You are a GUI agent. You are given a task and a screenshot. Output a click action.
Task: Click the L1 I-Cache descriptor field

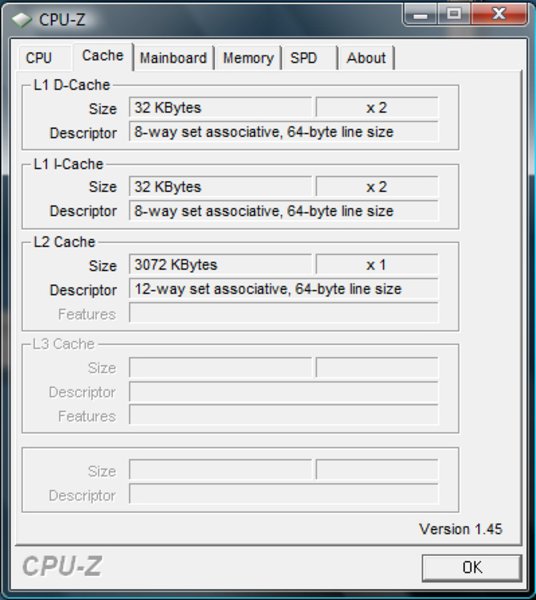tap(283, 211)
